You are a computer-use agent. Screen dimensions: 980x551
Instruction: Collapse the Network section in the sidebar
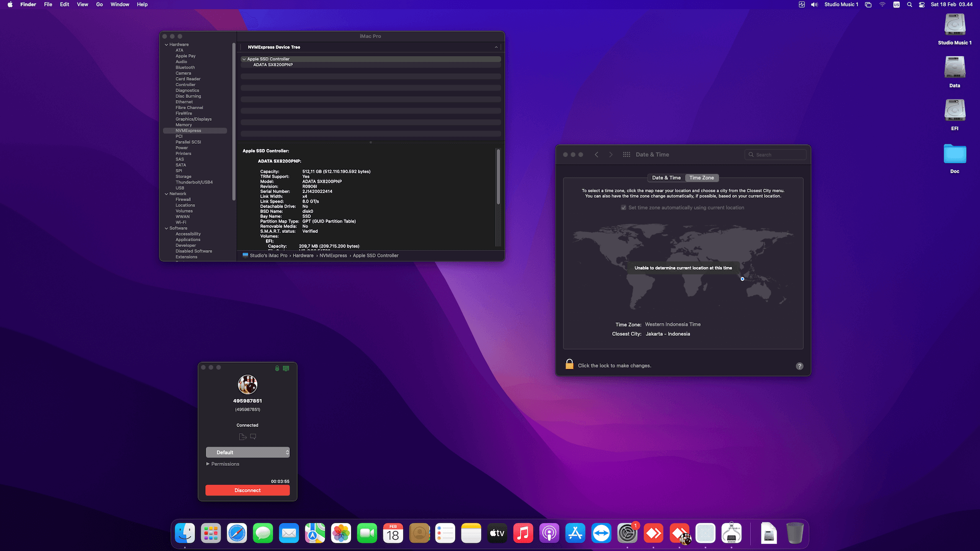pyautogui.click(x=166, y=194)
